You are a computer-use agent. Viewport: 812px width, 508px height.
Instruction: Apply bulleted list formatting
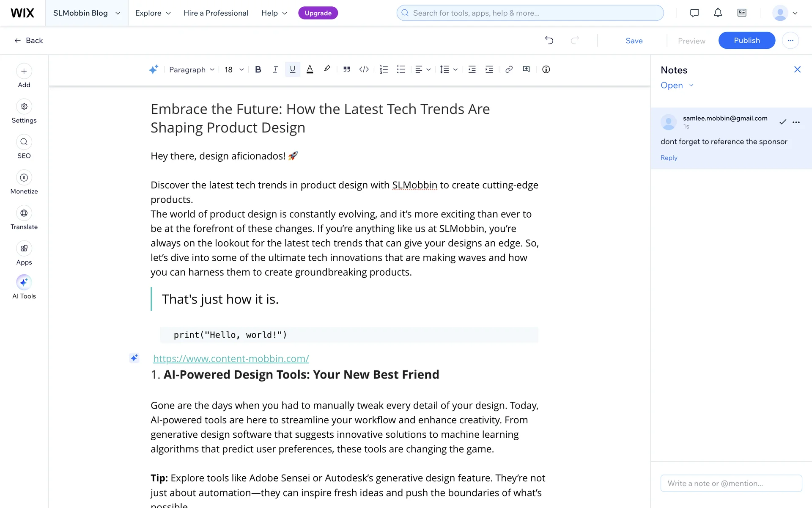401,69
